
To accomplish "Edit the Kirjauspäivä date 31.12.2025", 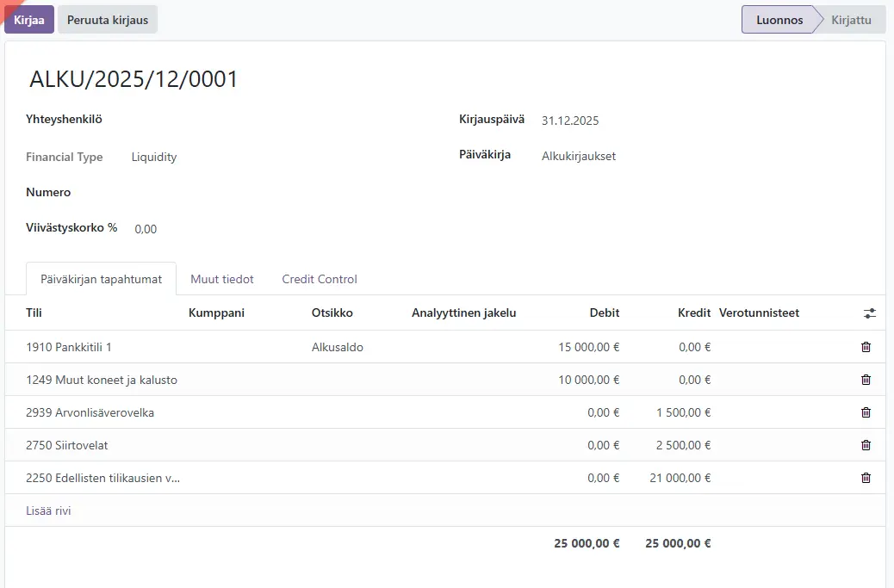I will [570, 121].
